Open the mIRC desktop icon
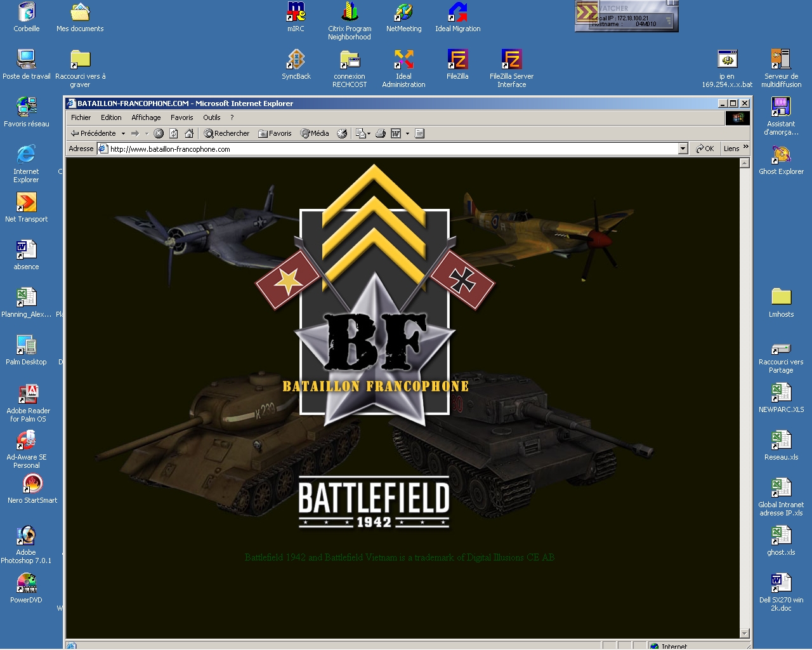The image size is (812, 650). 296,17
